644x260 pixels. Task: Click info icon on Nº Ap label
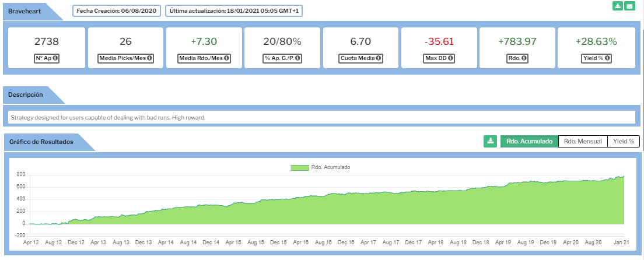[x=57, y=58]
